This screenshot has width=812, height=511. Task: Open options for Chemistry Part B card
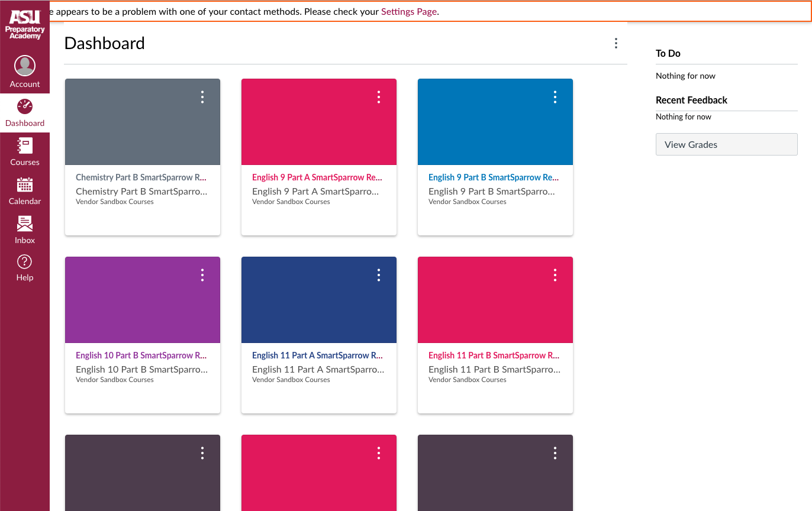[x=202, y=97]
